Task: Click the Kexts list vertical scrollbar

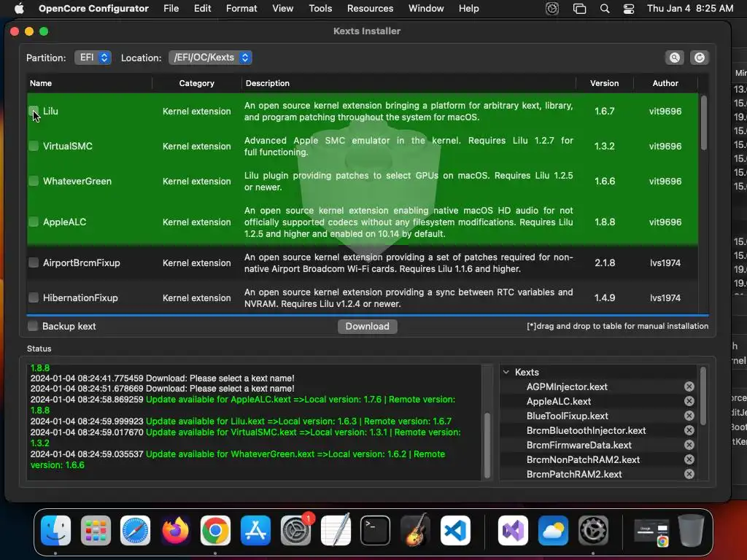Action: coord(703,395)
